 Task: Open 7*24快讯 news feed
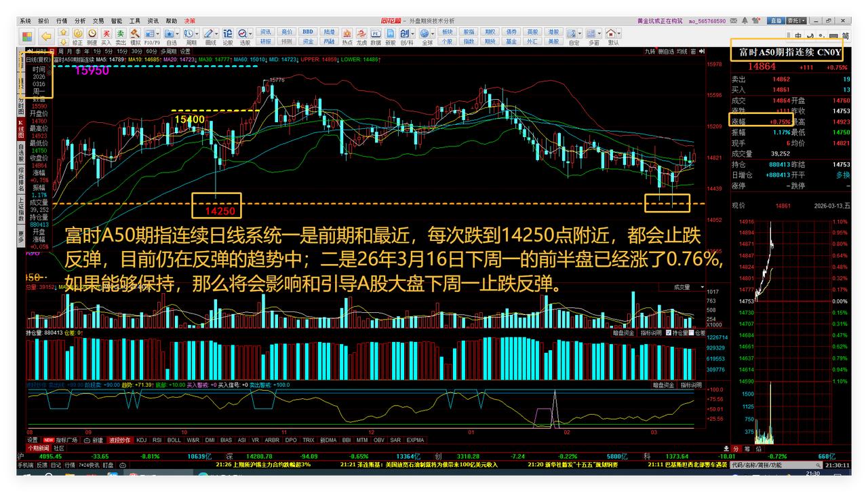coord(90,465)
